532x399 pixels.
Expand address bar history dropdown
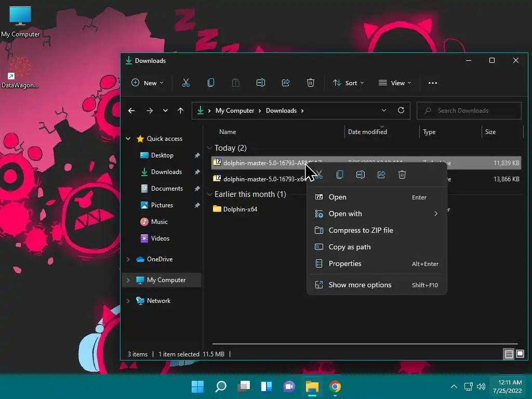click(x=384, y=110)
